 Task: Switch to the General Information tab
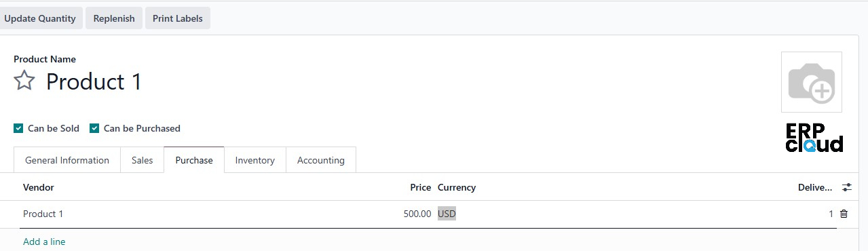67,160
